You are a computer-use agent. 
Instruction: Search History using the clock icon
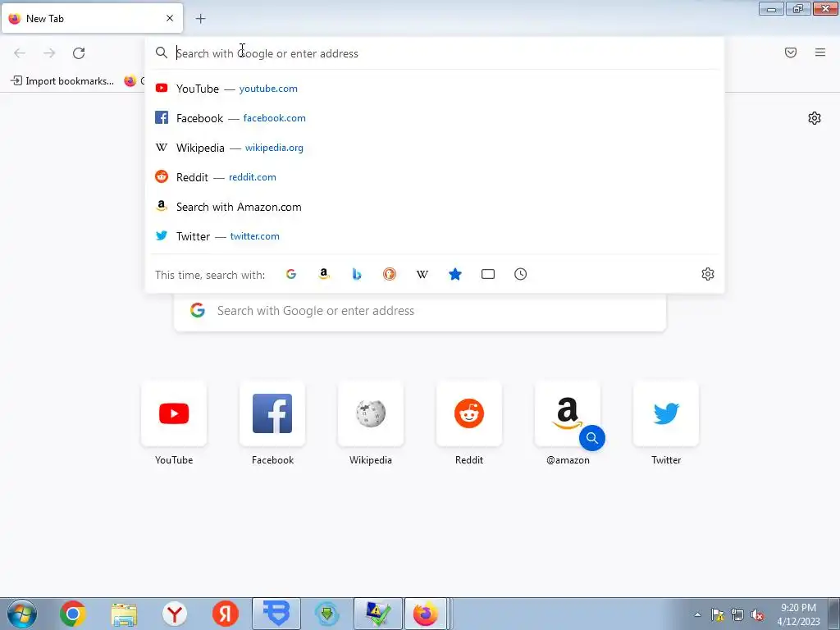pos(520,274)
